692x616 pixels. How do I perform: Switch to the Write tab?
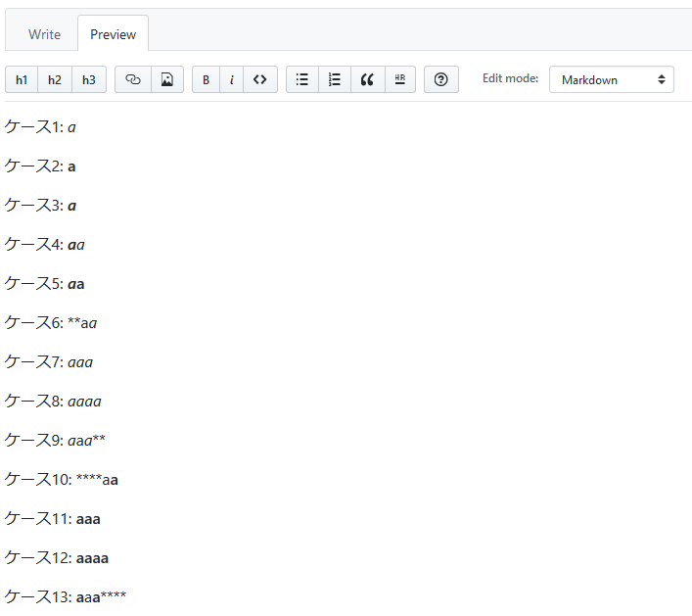pos(45,34)
